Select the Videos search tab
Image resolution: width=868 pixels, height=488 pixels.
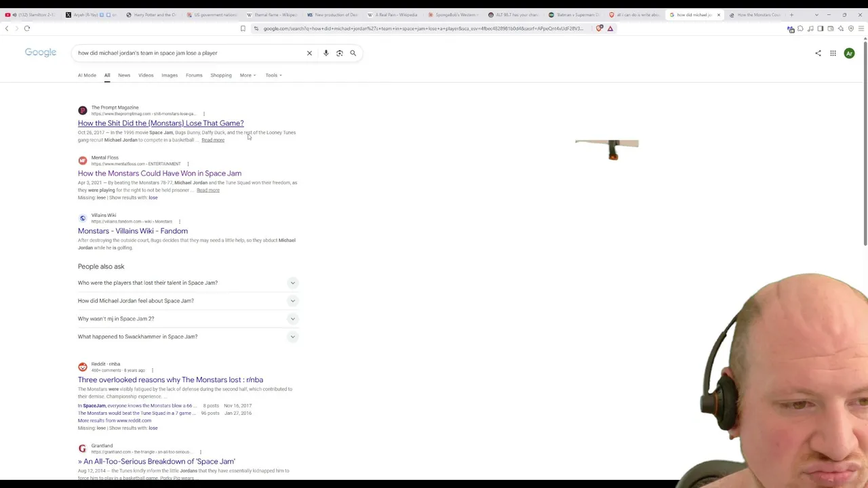coord(146,75)
